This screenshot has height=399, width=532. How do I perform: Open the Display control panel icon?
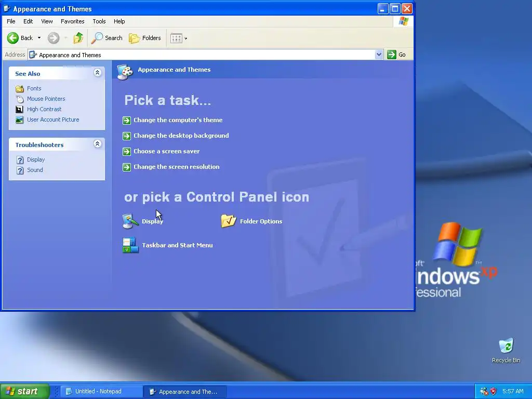tap(130, 221)
